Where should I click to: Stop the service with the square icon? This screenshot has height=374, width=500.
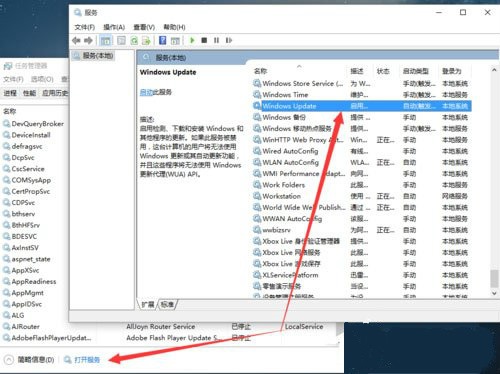204,40
